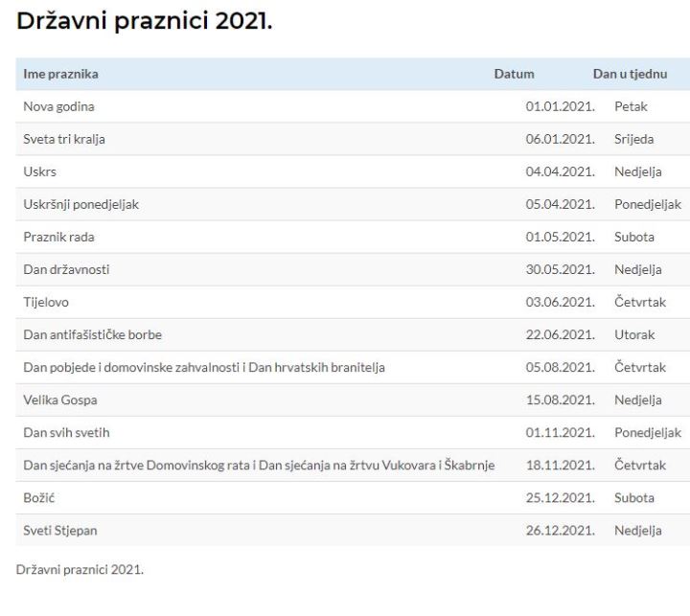The image size is (690, 616).
Task: Select the 'Nova godina' row name
Action: (59, 107)
